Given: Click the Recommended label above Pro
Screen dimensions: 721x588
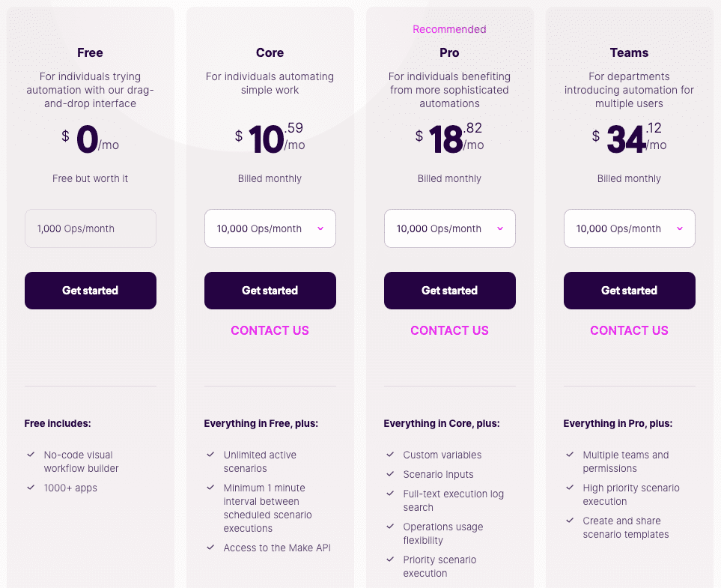Looking at the screenshot, I should coord(449,29).
